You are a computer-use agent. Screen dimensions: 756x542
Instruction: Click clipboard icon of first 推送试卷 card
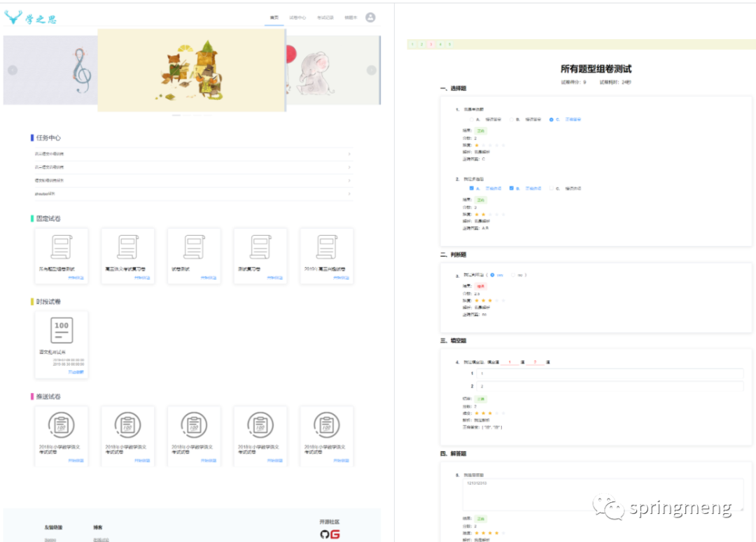(61, 425)
